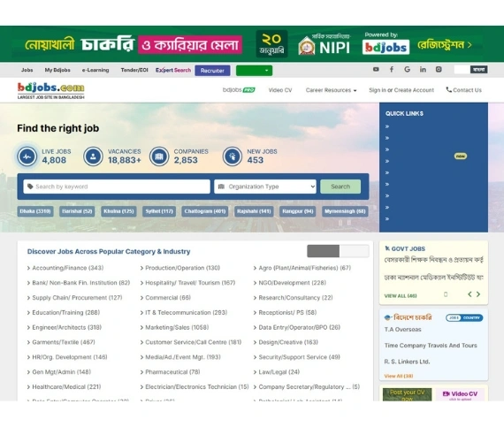Toggle Jobs/Country switch in overseas jobs

click(464, 317)
